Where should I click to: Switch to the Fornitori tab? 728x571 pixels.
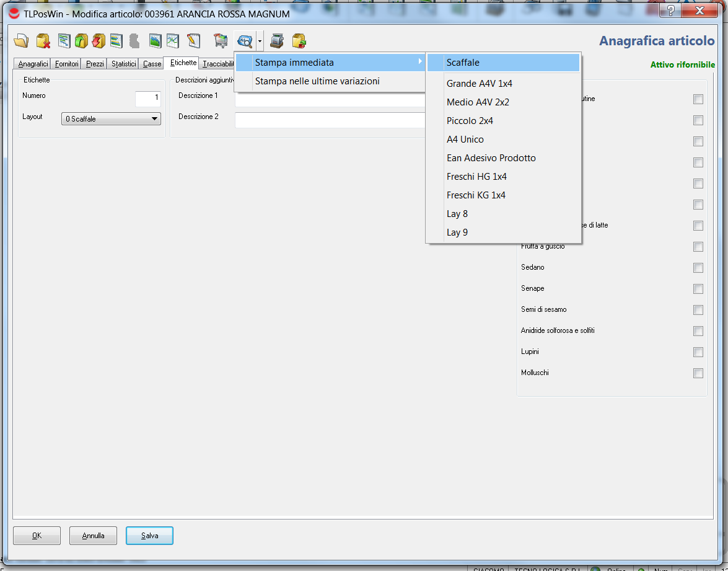click(x=66, y=64)
